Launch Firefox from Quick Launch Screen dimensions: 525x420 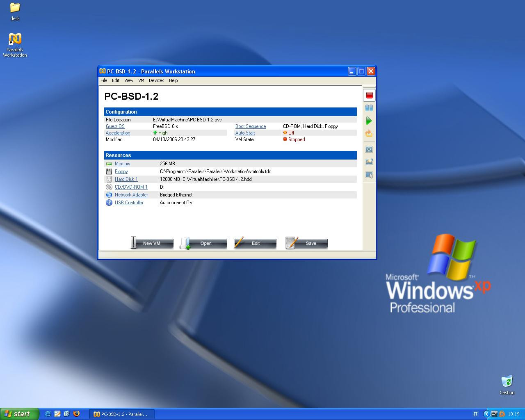pyautogui.click(x=76, y=414)
